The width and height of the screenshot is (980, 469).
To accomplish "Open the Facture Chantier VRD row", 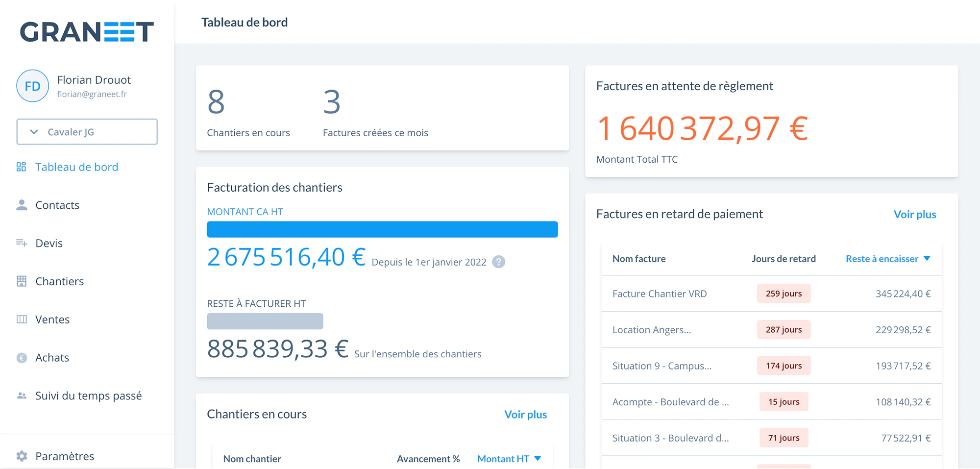I will tap(771, 294).
